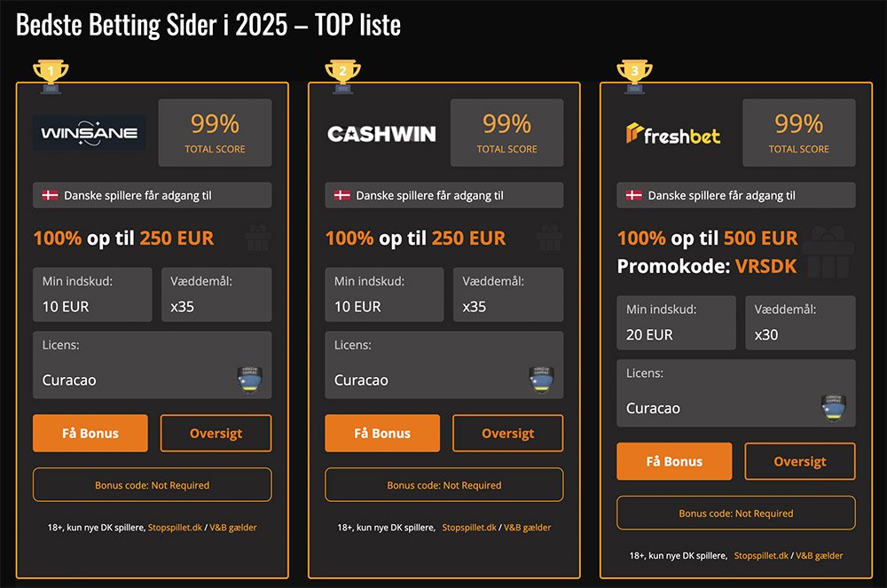This screenshot has height=588, width=887.
Task: Click Få Bonus on the Winsane card
Action: 90,433
